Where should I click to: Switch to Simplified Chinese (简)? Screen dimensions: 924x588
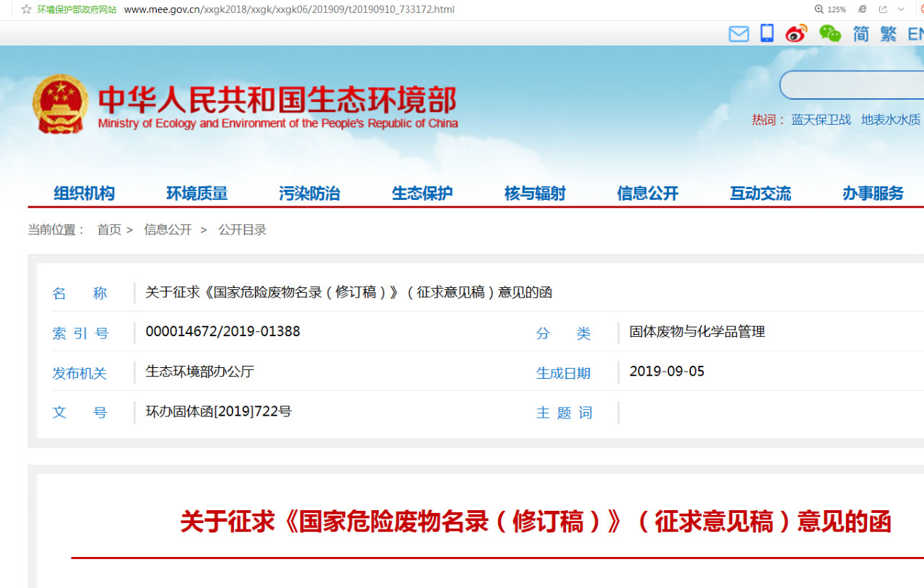point(861,34)
